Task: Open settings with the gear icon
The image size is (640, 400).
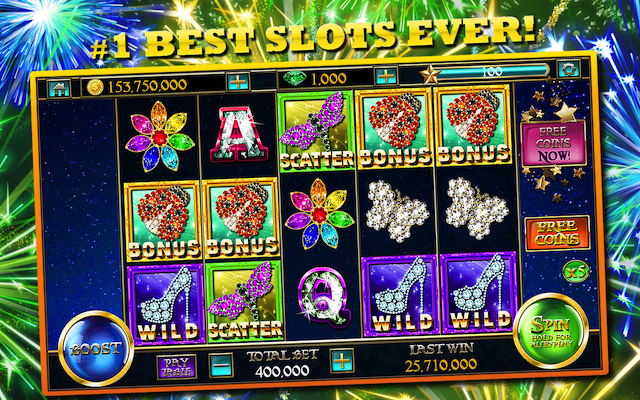Action: [568, 69]
